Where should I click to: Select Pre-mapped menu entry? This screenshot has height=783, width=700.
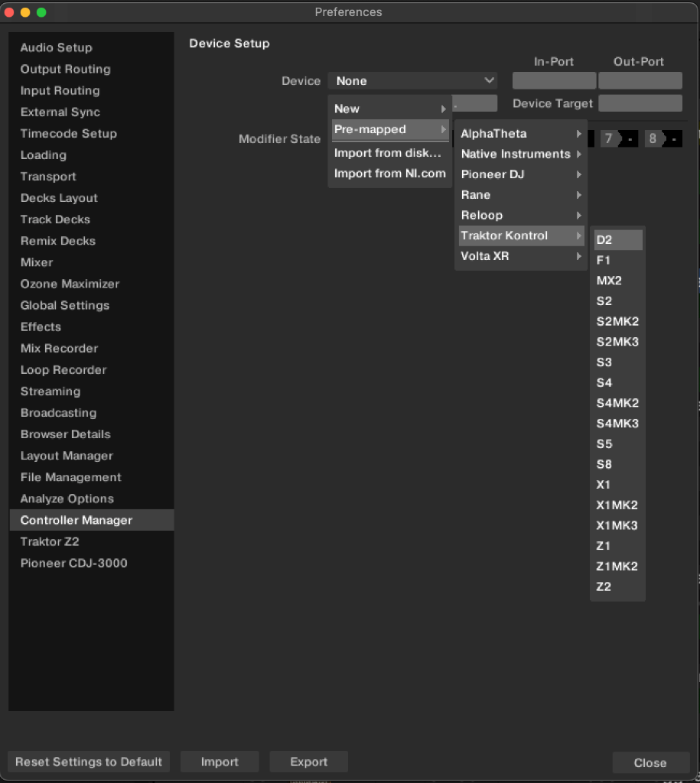click(389, 129)
